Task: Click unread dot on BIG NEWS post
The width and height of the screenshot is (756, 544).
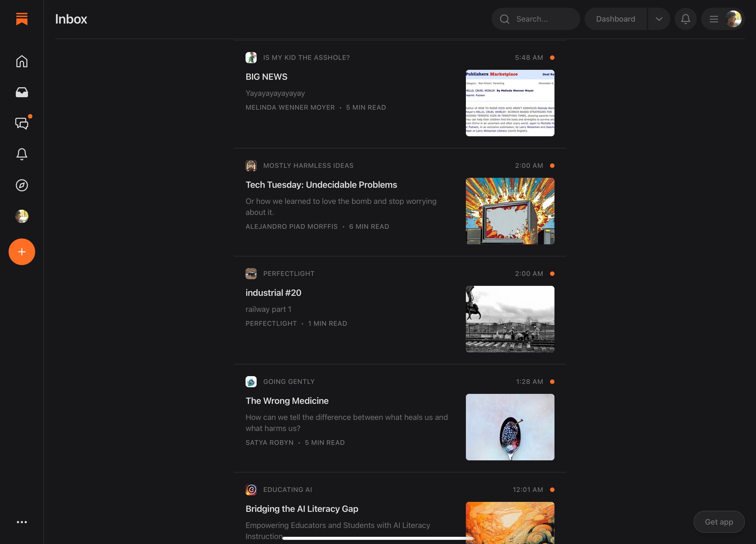Action: point(552,58)
